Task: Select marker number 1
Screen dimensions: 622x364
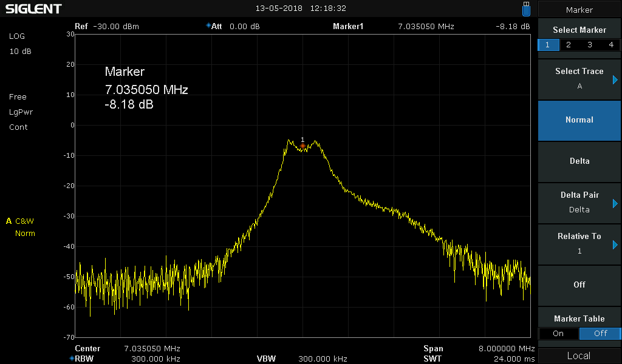Action: point(548,45)
